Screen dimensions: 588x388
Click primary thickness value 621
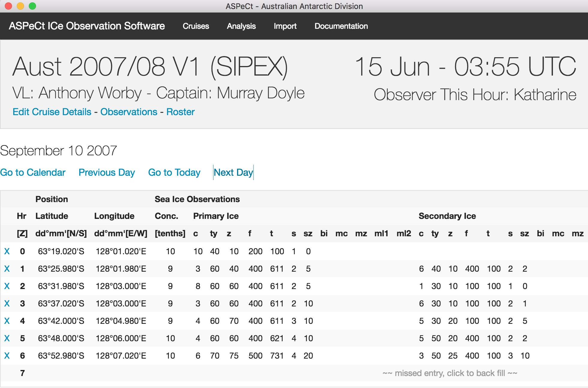coord(277,338)
